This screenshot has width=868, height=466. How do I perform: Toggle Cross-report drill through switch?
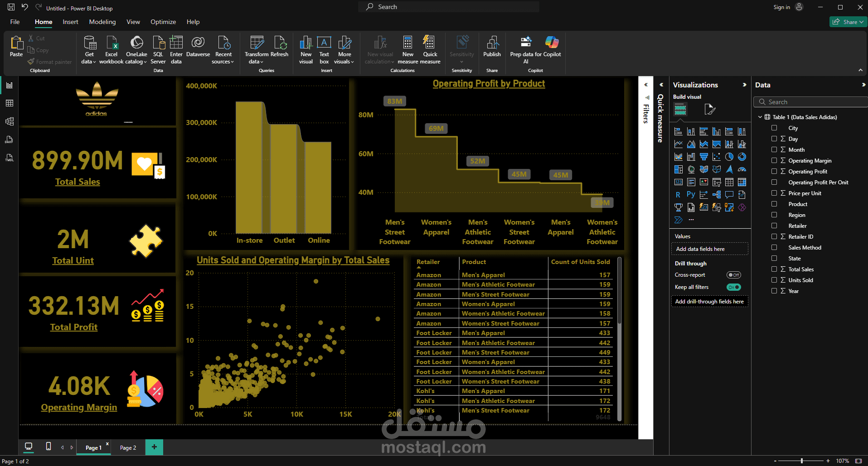tap(733, 275)
